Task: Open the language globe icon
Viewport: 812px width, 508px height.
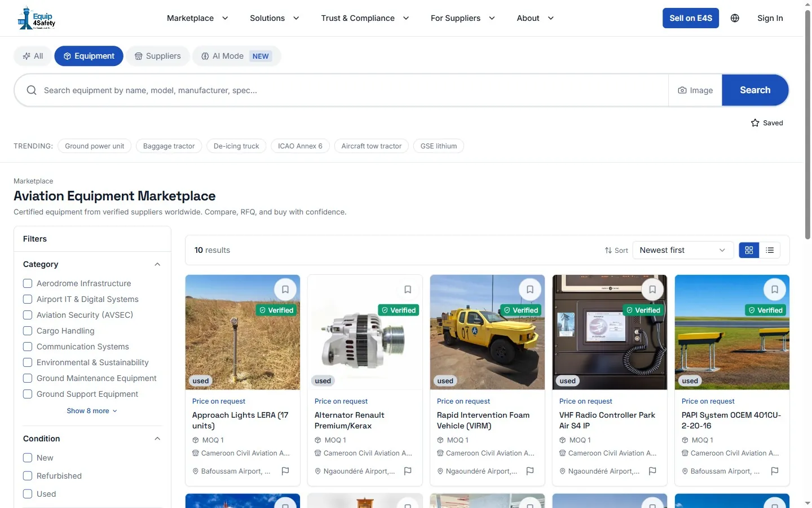Action: [x=735, y=18]
